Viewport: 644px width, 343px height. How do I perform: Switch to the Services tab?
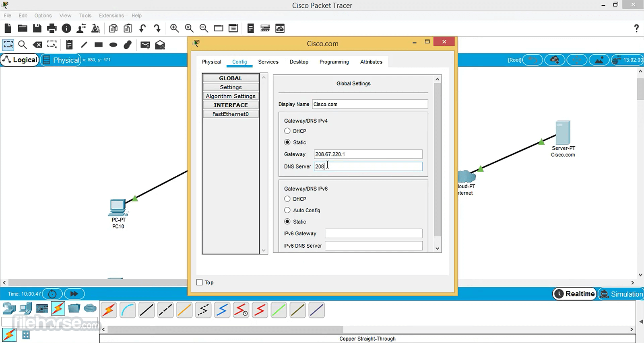[268, 62]
